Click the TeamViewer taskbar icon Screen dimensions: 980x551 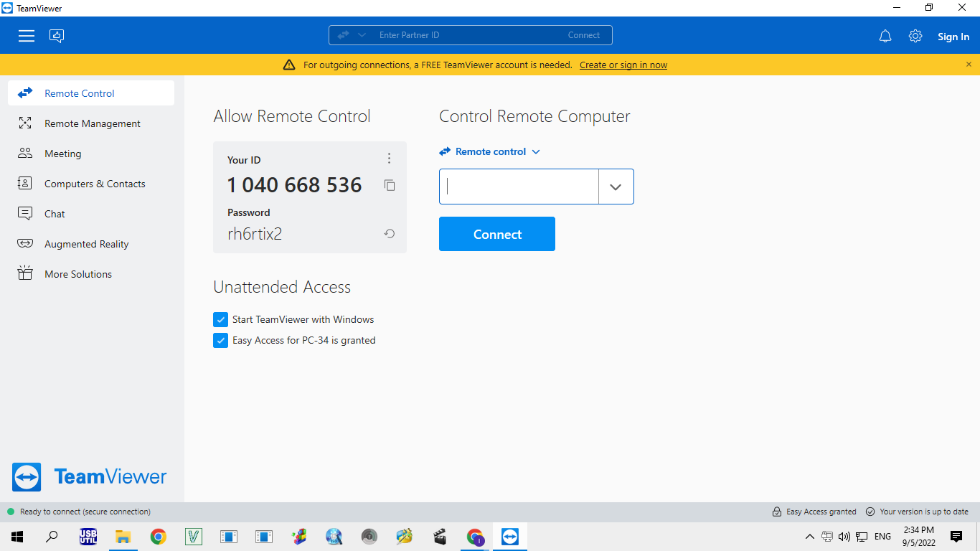pyautogui.click(x=510, y=537)
